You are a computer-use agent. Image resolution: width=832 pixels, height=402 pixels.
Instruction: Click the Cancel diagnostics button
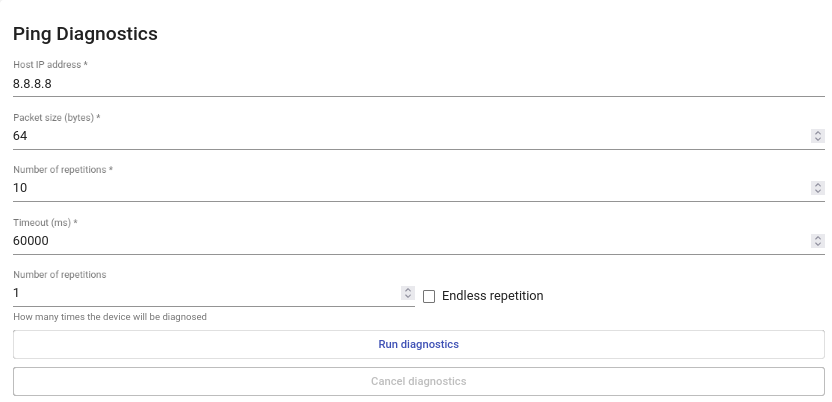point(418,381)
